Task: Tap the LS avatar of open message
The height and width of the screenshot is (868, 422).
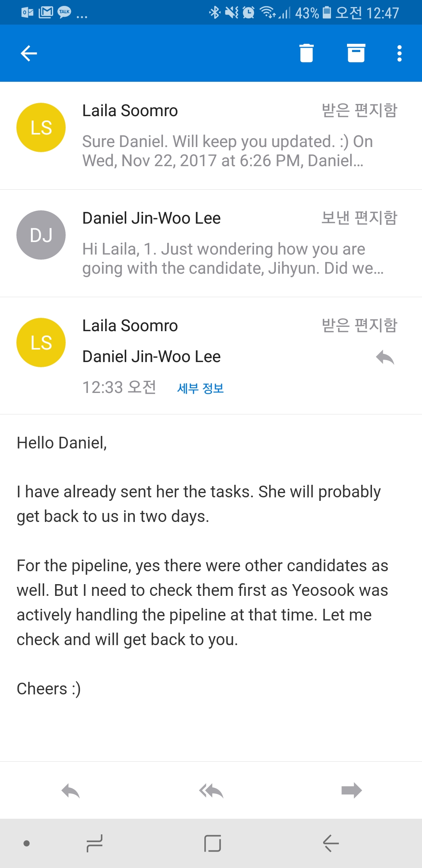Action: pyautogui.click(x=41, y=343)
